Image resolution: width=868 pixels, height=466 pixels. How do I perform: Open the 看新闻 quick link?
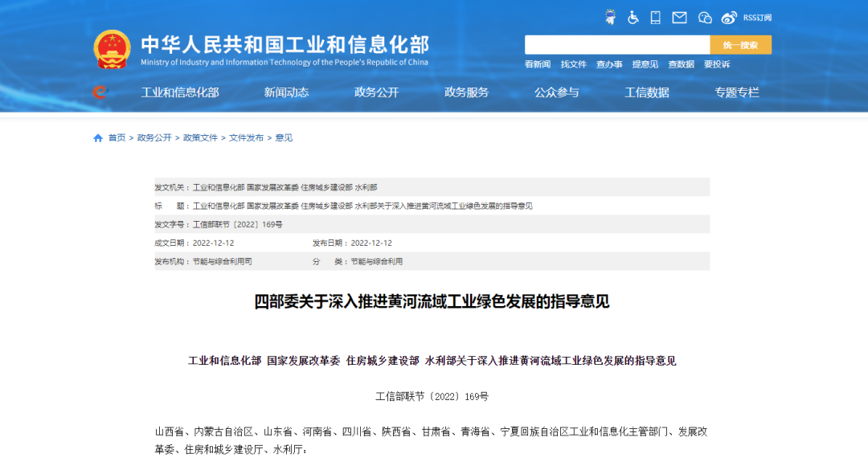538,64
